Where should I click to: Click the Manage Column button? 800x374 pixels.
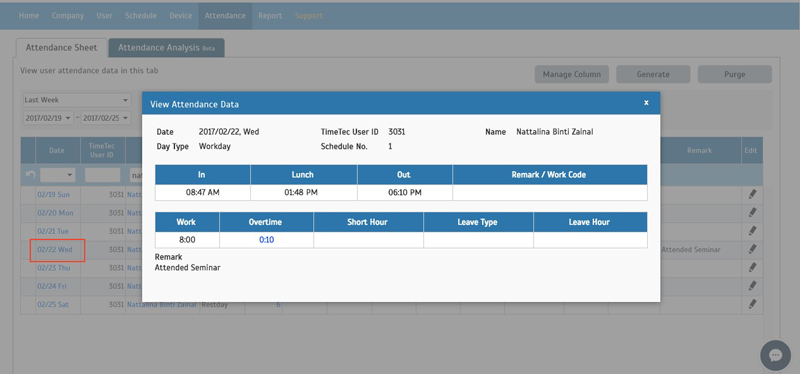pyautogui.click(x=571, y=74)
